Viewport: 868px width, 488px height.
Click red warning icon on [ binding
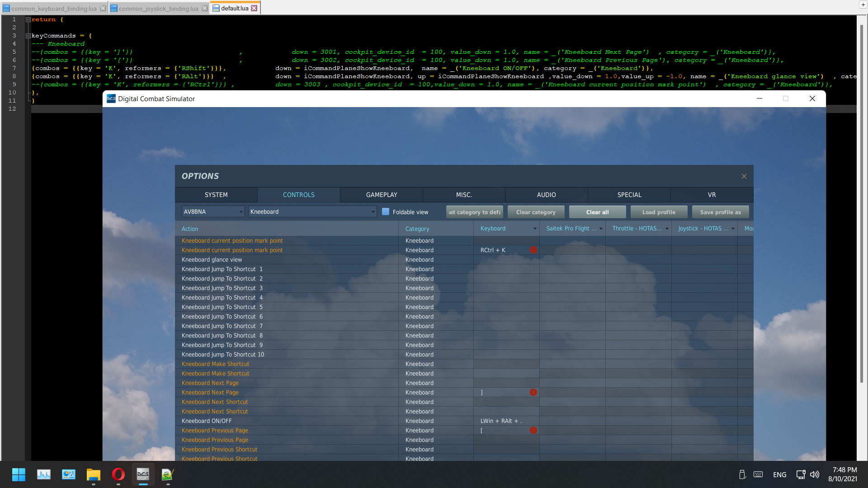click(533, 430)
